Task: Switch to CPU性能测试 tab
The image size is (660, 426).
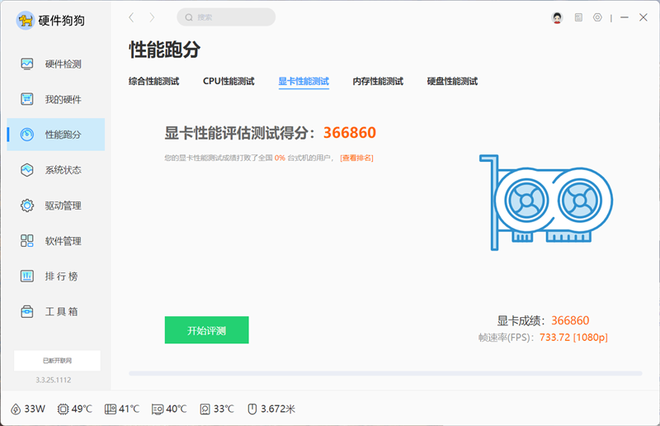Action: pyautogui.click(x=228, y=81)
